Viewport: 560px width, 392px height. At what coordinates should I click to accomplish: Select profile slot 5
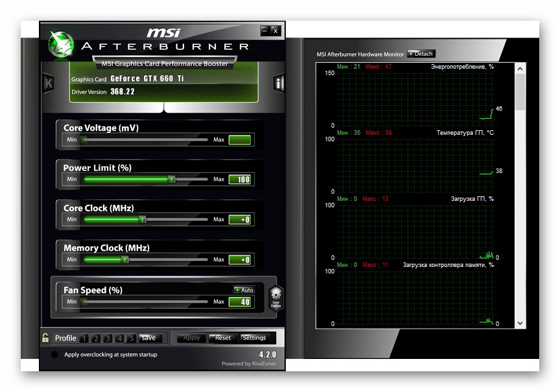(x=132, y=338)
